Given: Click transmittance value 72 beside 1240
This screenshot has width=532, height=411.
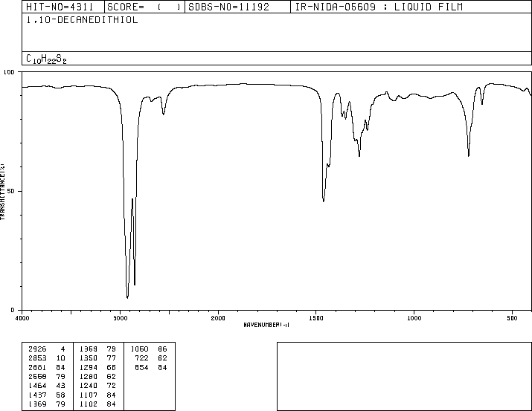Looking at the screenshot, I should [112, 386].
